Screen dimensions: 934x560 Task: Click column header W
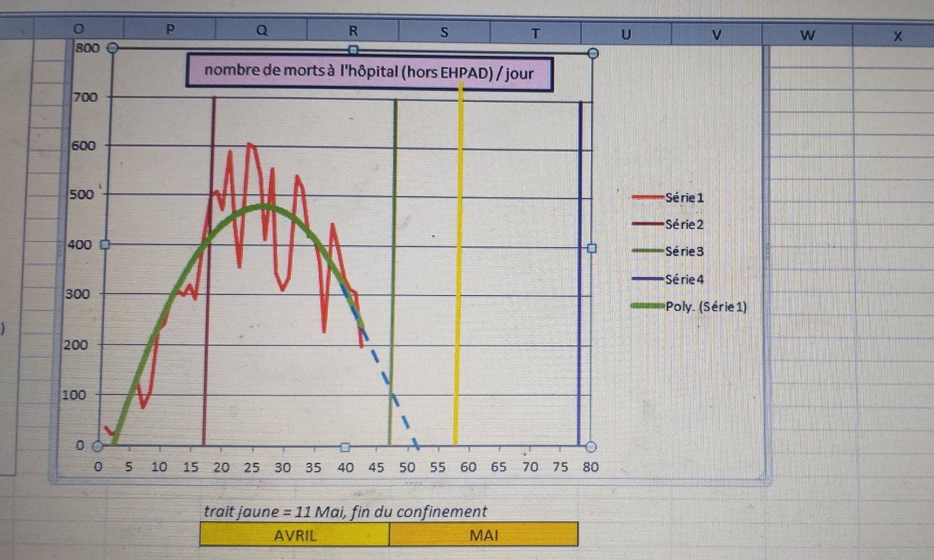click(x=807, y=35)
